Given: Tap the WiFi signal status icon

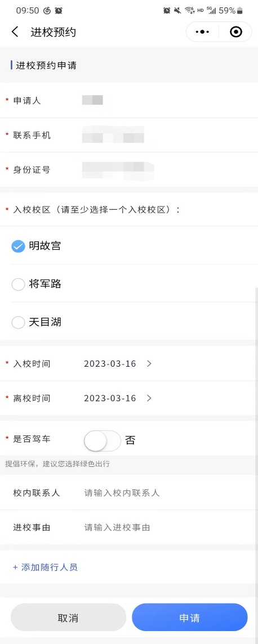Looking at the screenshot, I should tap(189, 11).
